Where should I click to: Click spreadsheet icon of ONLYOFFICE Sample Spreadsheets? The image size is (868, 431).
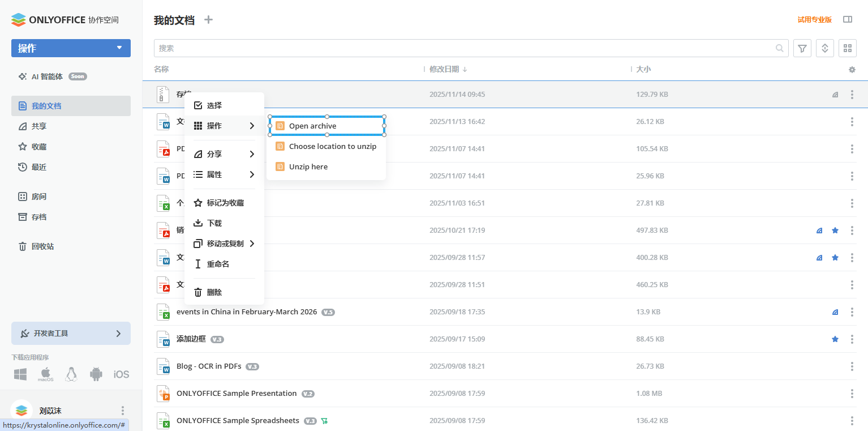[x=163, y=421]
